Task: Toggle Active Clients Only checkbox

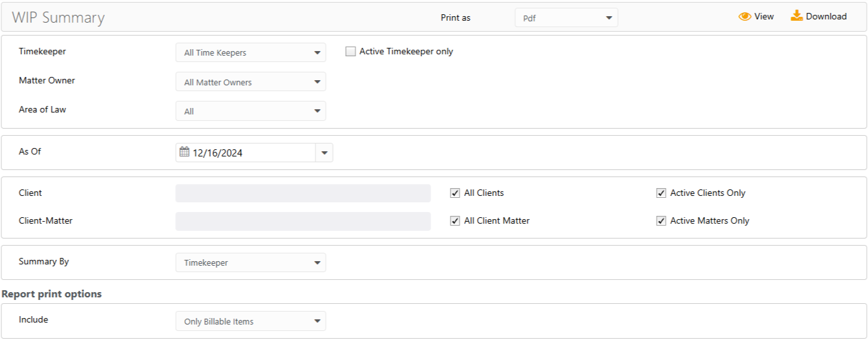Action: [x=661, y=193]
